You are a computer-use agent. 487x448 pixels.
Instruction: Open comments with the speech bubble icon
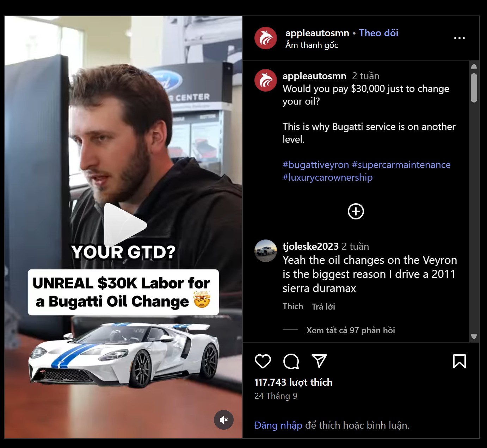pyautogui.click(x=291, y=361)
